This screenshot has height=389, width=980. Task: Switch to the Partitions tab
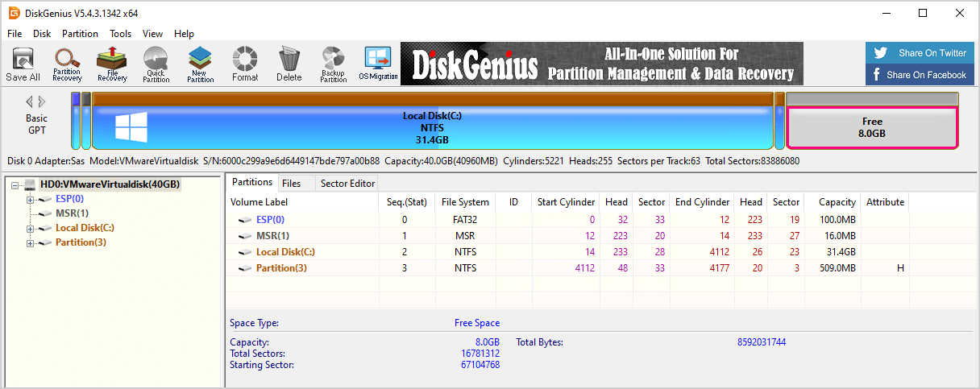point(251,183)
